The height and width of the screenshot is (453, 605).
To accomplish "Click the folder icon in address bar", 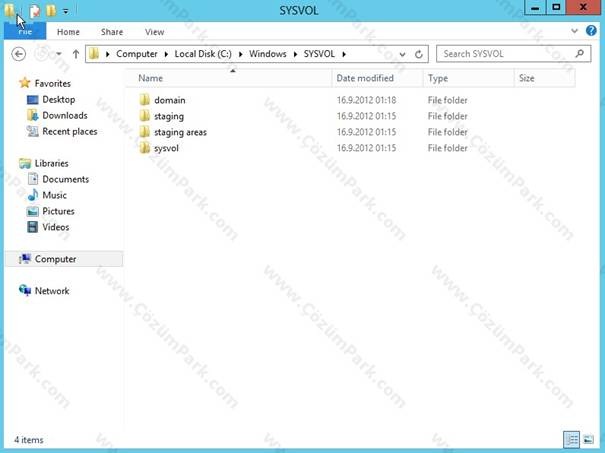I will tap(94, 54).
